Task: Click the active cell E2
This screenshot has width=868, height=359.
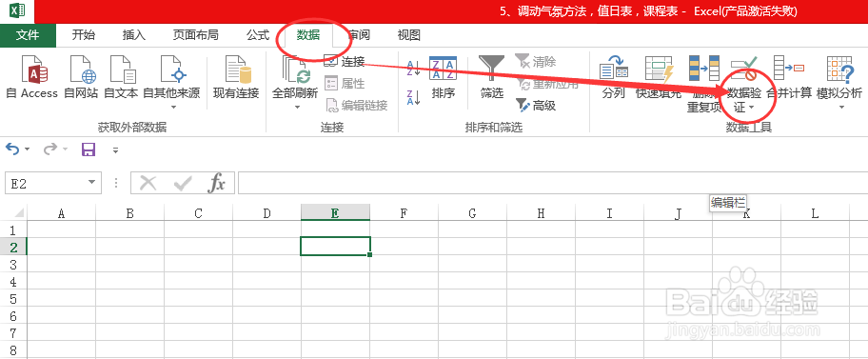Action: (335, 247)
